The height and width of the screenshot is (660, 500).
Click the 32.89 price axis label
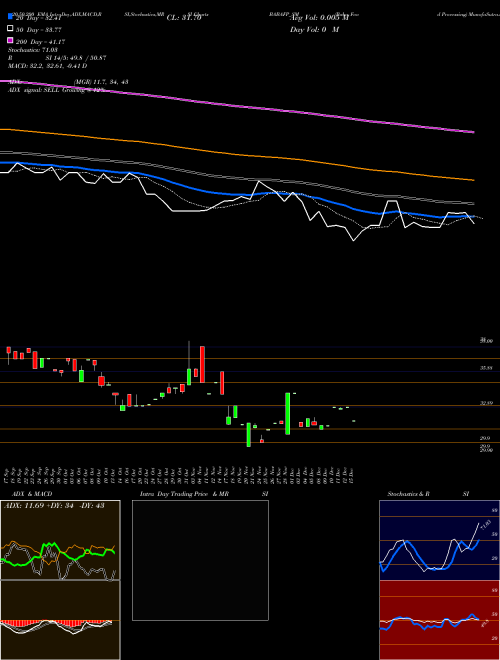pos(487,403)
